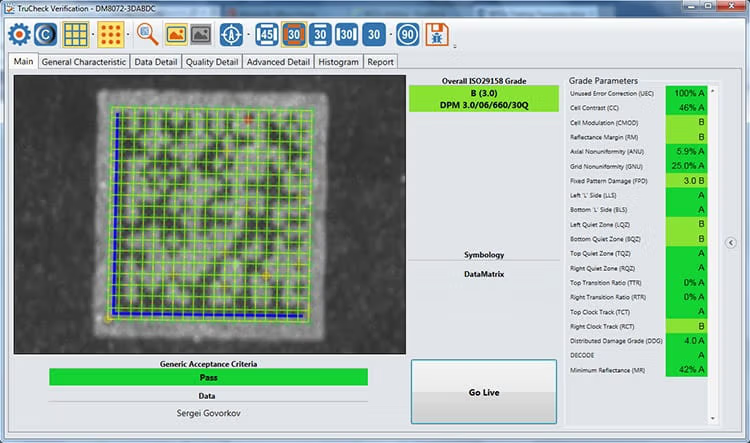Select the red dot grid icon

(112, 35)
